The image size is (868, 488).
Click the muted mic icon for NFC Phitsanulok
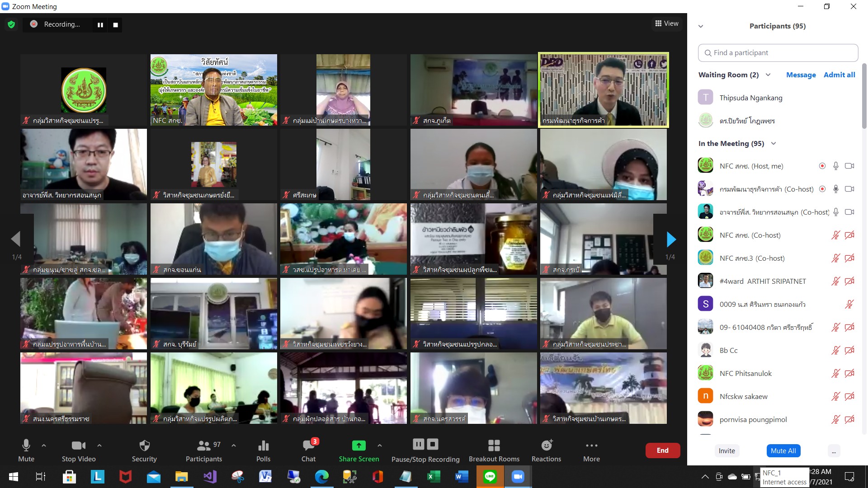click(836, 374)
